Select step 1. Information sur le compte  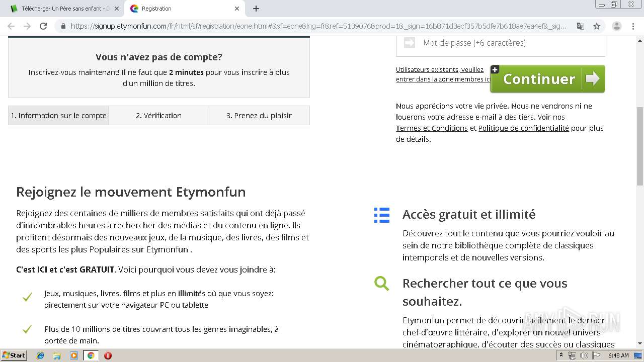(58, 115)
